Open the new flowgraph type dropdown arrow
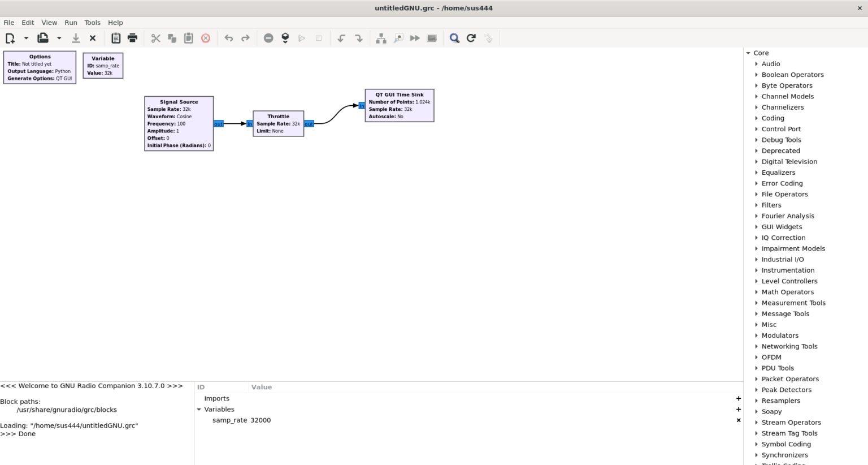Image resolution: width=868 pixels, height=465 pixels. [x=26, y=38]
